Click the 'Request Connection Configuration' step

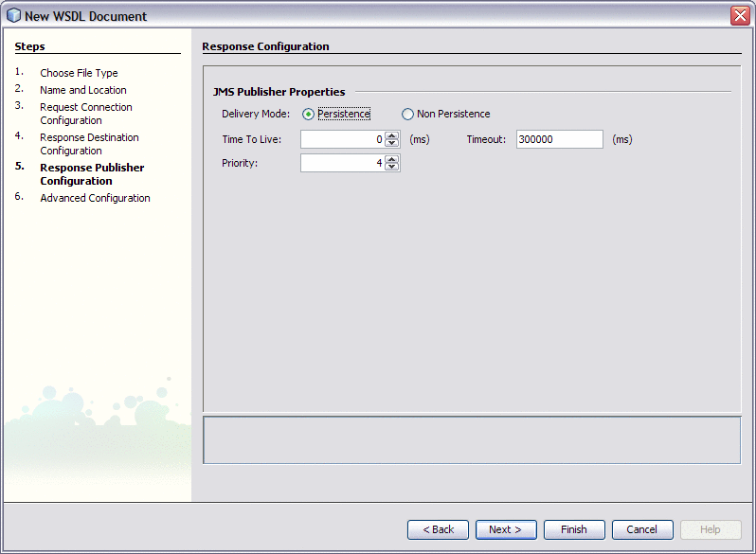pyautogui.click(x=86, y=114)
